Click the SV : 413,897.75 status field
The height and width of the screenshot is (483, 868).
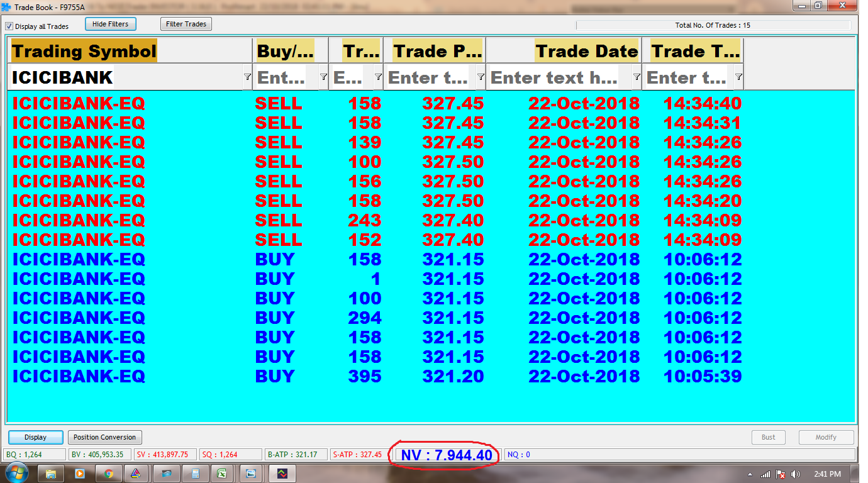tap(165, 455)
